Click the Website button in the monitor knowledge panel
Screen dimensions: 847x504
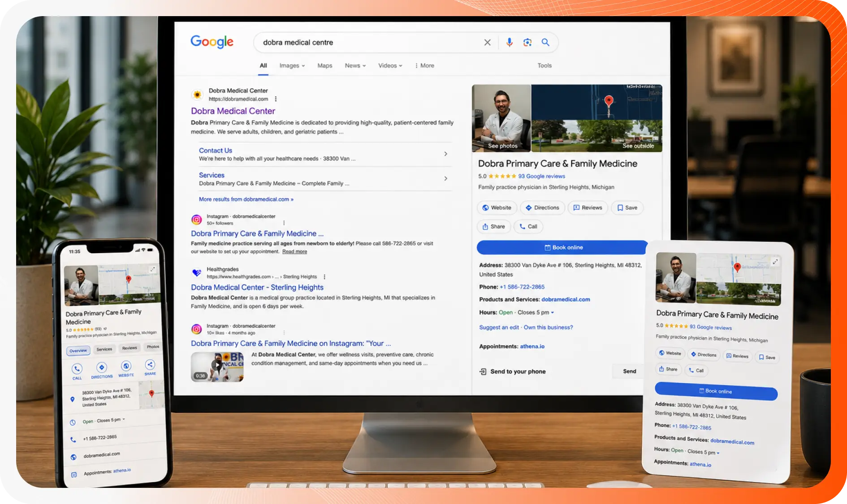tap(497, 208)
